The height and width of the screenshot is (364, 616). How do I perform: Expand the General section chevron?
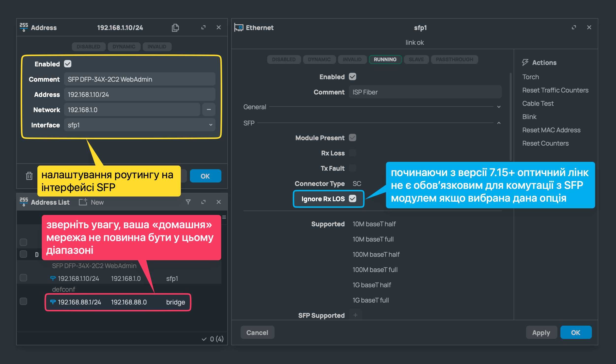tap(499, 107)
